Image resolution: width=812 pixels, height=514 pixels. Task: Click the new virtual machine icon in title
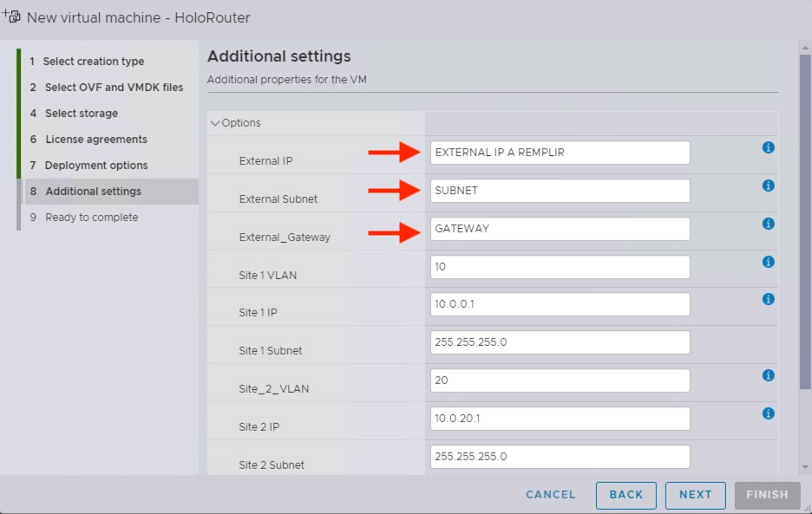12,16
